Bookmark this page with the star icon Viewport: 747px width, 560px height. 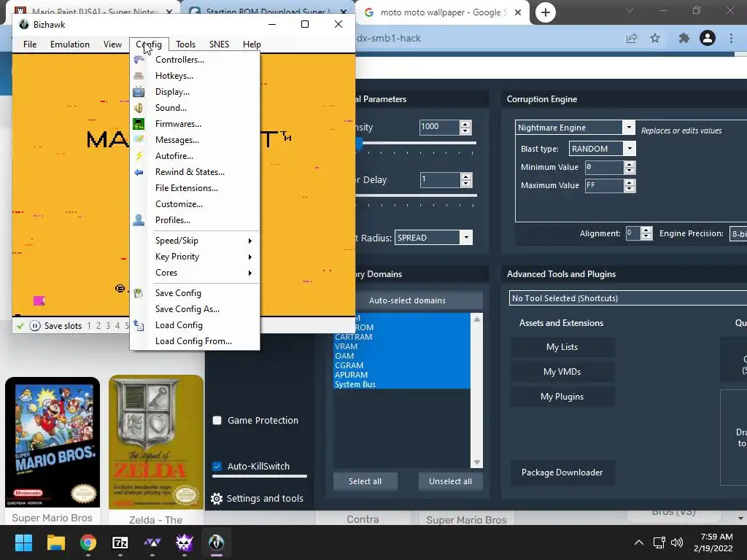click(x=655, y=38)
